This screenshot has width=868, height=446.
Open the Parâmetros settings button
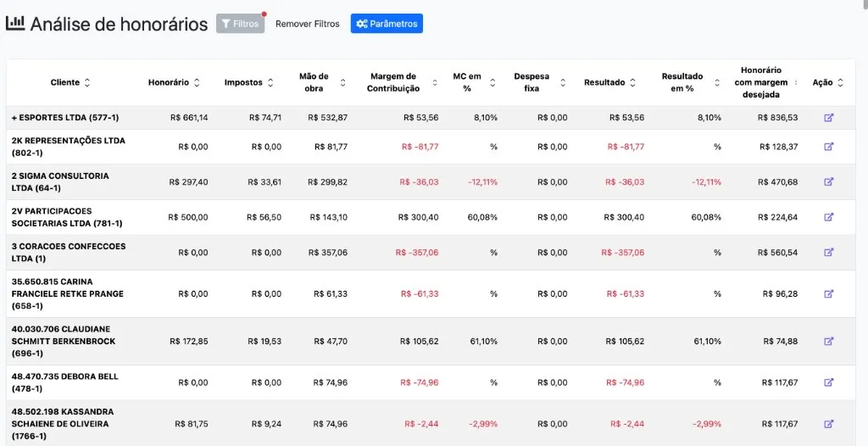[x=387, y=24]
